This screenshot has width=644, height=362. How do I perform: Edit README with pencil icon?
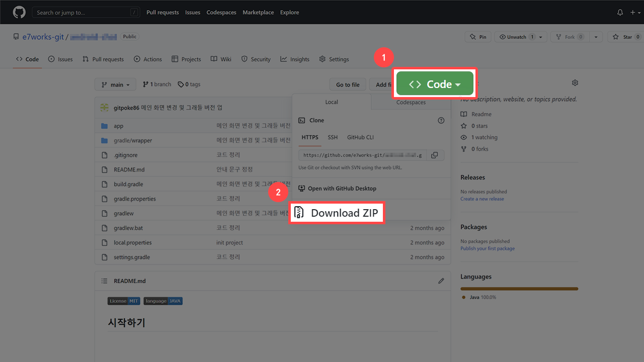pyautogui.click(x=441, y=281)
